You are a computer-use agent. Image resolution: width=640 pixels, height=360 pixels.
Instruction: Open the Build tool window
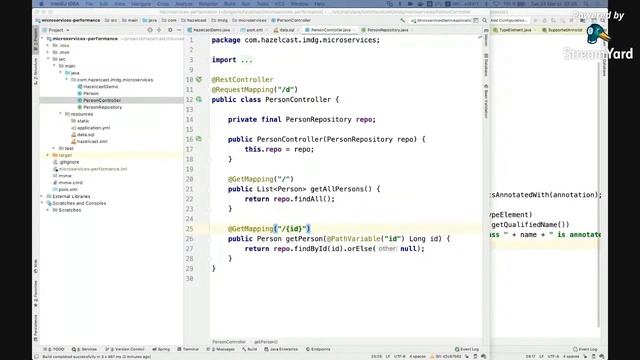[250, 349]
